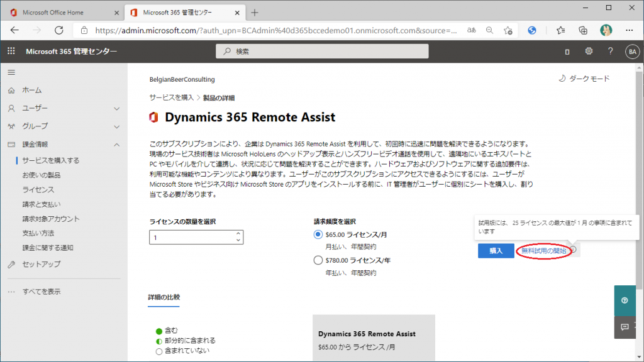Add page to favorites star icon
The image size is (644, 362).
[508, 30]
